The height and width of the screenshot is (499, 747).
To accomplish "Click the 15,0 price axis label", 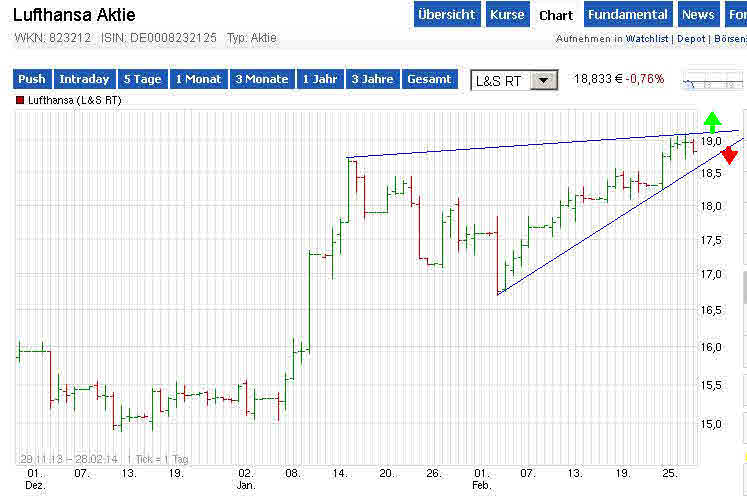I will 711,424.
